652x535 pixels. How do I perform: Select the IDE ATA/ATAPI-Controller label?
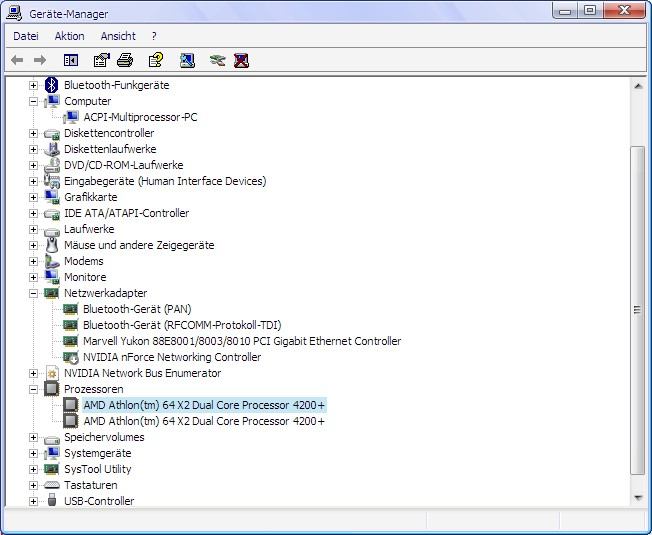click(126, 213)
